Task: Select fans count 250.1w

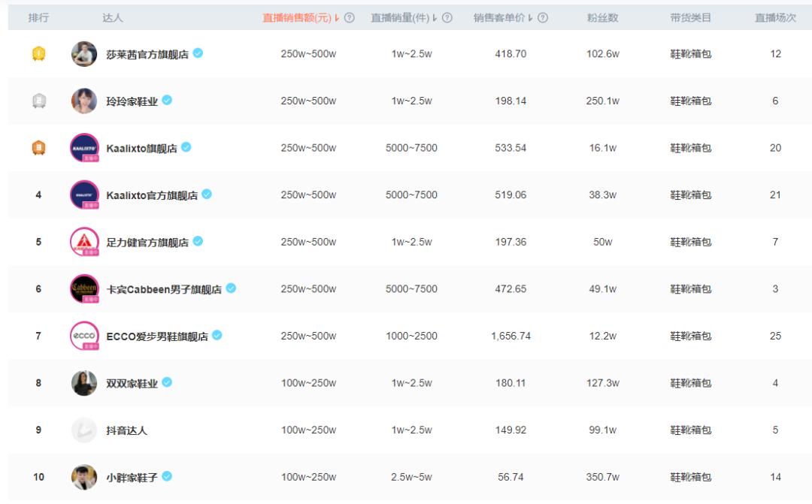Action: [603, 101]
